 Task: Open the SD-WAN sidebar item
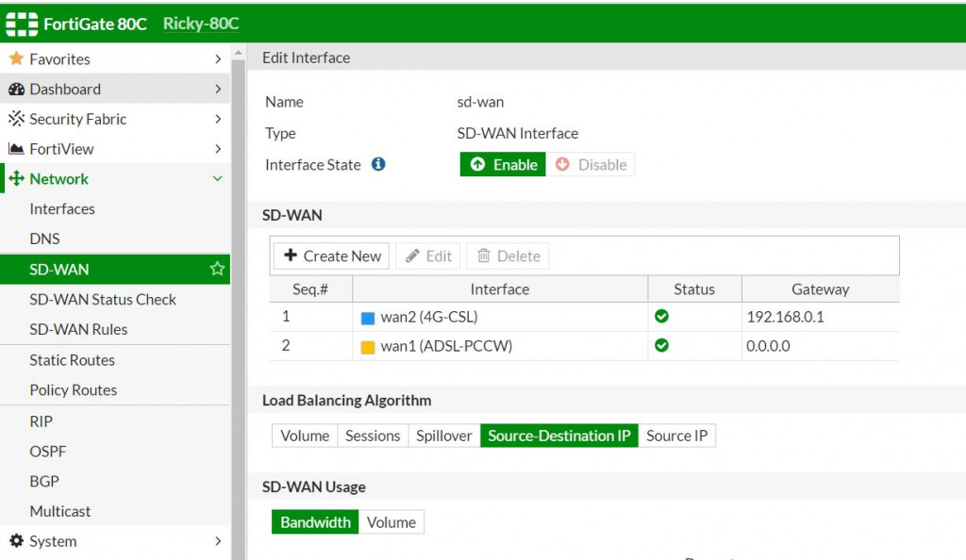115,269
